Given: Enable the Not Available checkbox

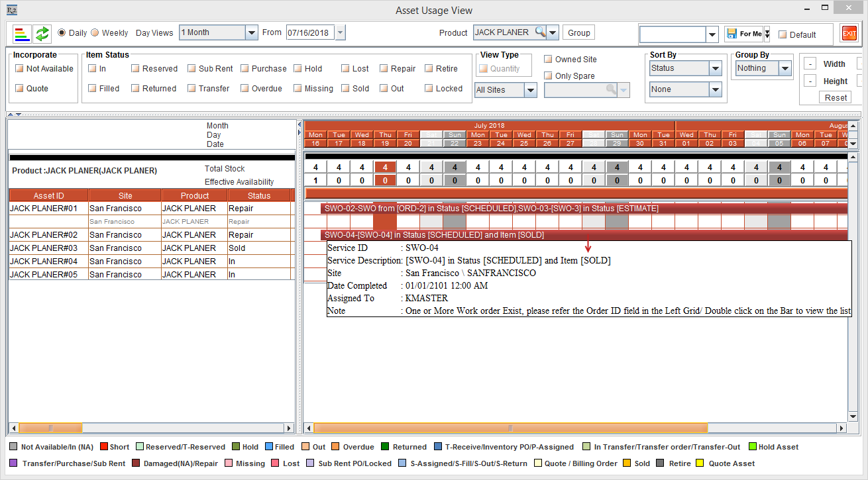Looking at the screenshot, I should 19,69.
